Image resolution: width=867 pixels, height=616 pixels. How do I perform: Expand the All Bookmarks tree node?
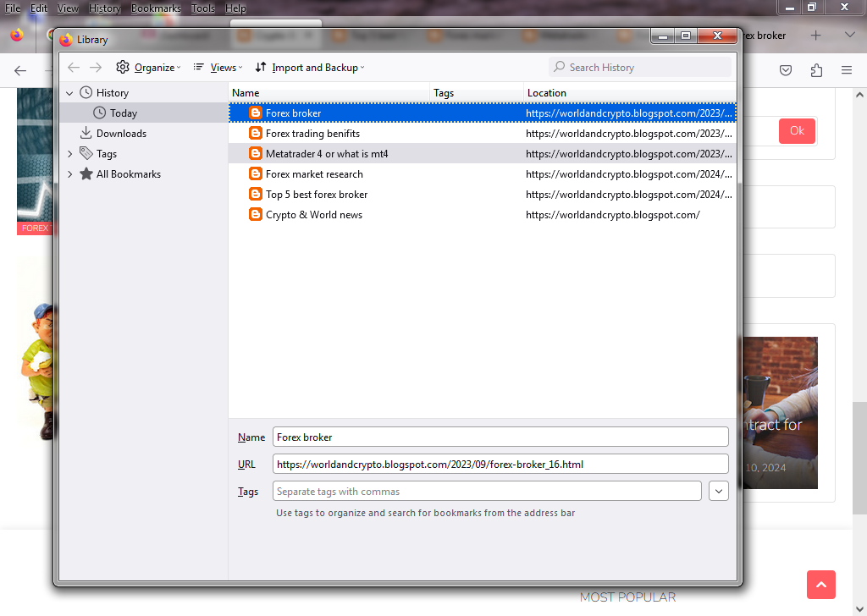pos(69,174)
